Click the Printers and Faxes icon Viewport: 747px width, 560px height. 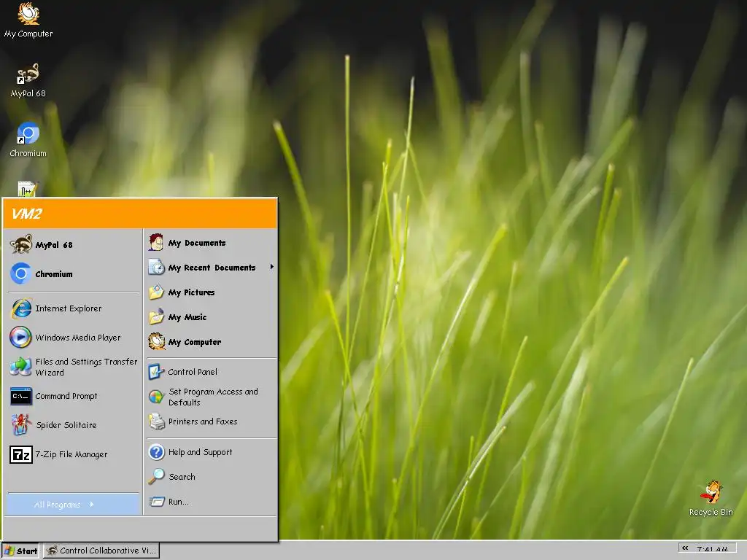click(156, 421)
